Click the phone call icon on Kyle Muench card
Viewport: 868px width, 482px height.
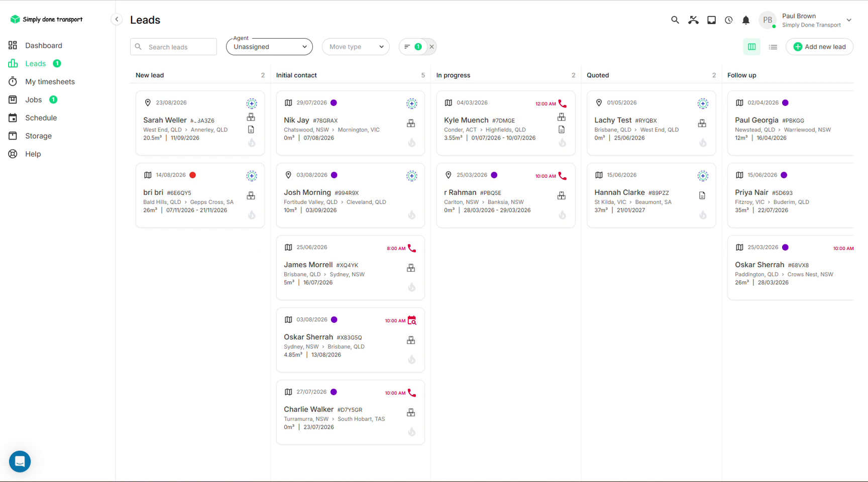coord(563,103)
